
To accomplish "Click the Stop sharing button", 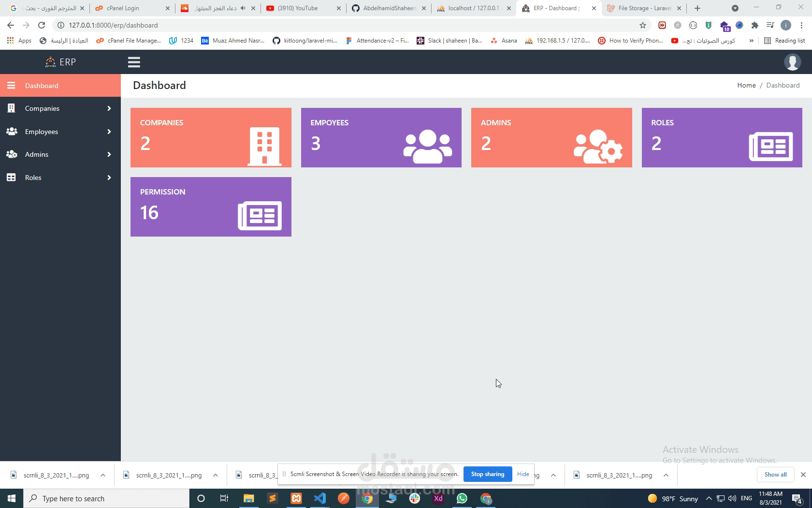I will (x=488, y=474).
